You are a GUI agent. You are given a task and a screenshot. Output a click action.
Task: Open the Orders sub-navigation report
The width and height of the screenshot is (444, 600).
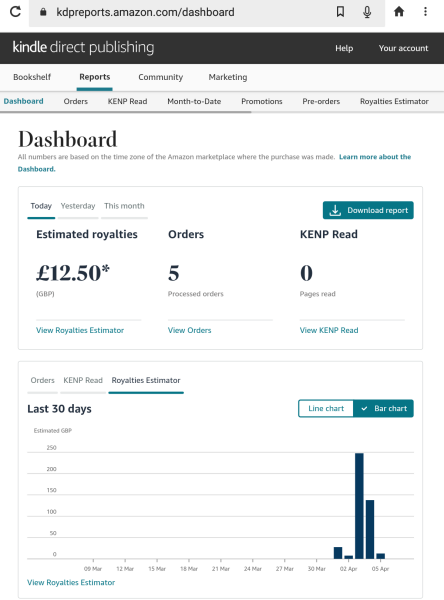click(75, 101)
